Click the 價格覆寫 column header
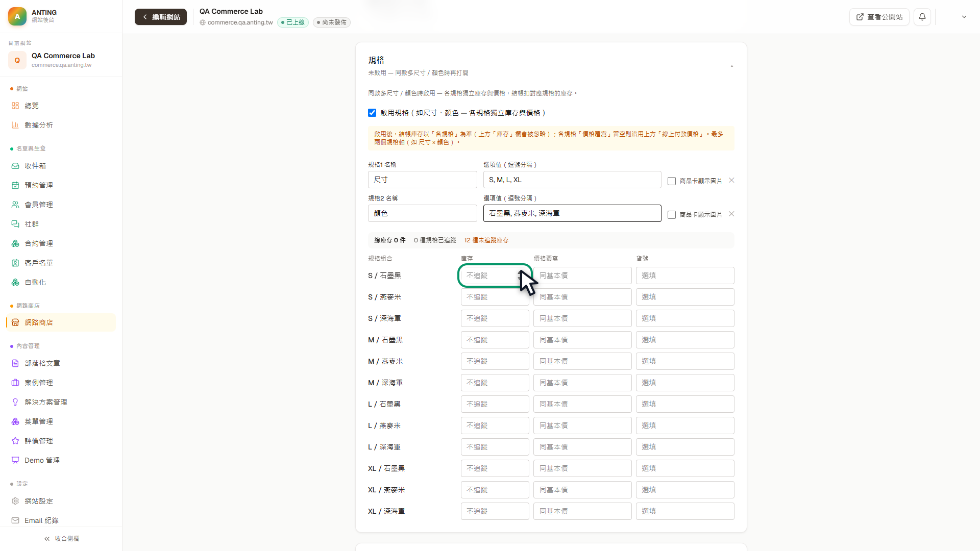The height and width of the screenshot is (551, 980). [546, 259]
